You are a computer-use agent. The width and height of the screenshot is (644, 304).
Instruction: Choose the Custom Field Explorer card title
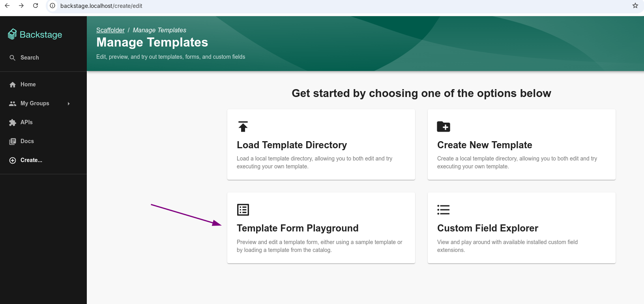coord(487,228)
